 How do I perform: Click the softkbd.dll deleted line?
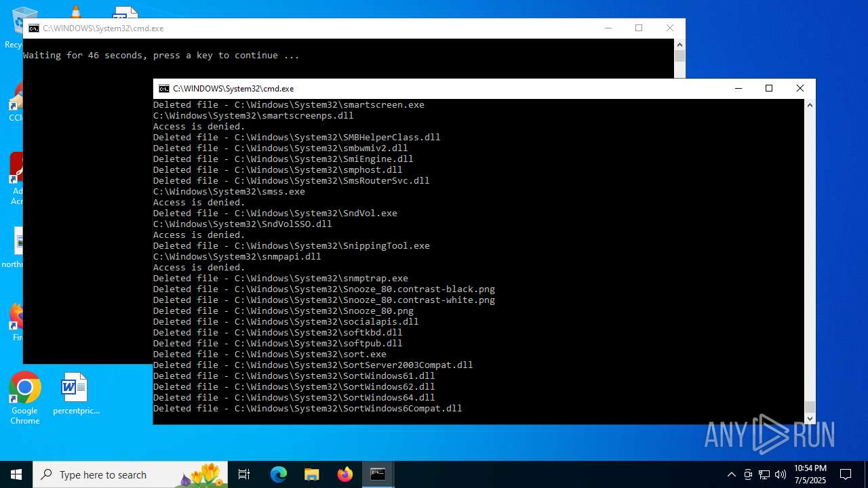(x=278, y=333)
